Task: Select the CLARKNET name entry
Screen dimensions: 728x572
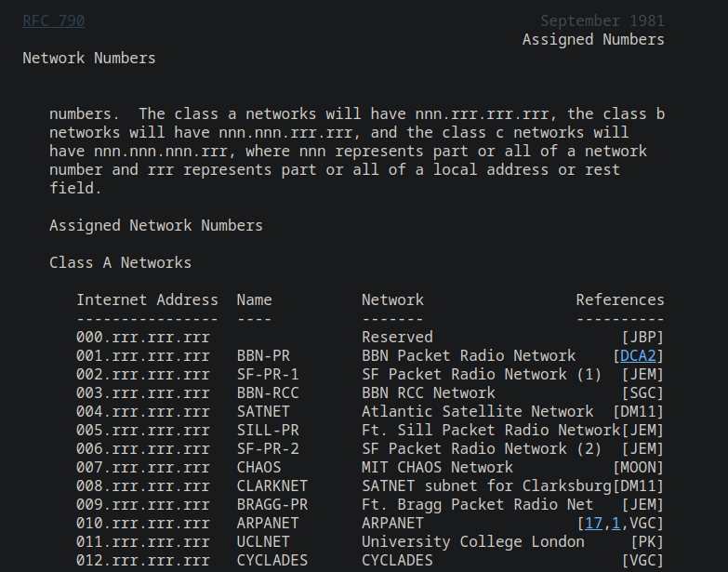Action: 272,486
